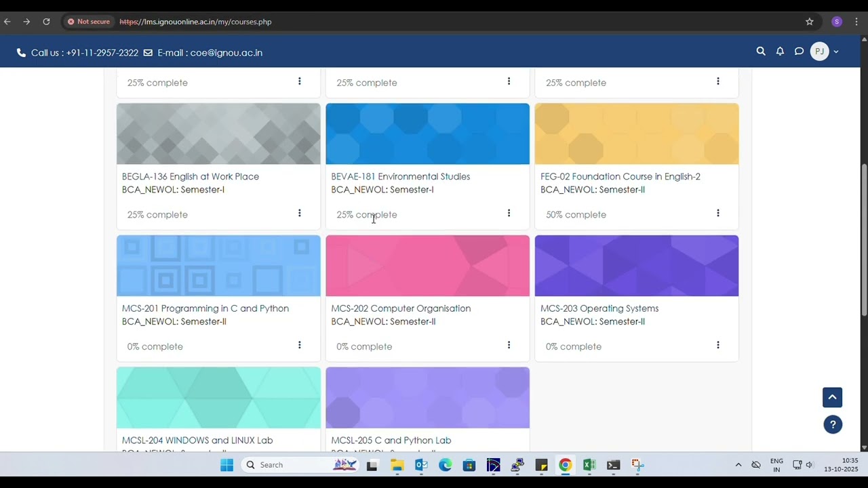Open the MCS-203 Operating Systems course
Viewport: 868px width, 488px height.
coord(599,308)
